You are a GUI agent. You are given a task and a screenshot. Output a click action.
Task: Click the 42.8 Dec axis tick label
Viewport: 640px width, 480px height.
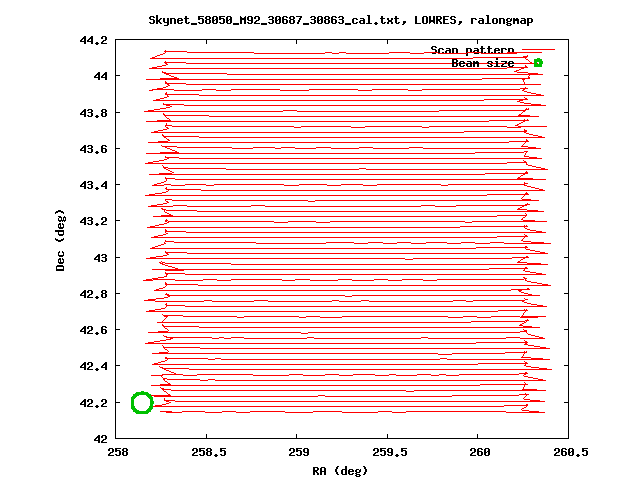pyautogui.click(x=94, y=294)
